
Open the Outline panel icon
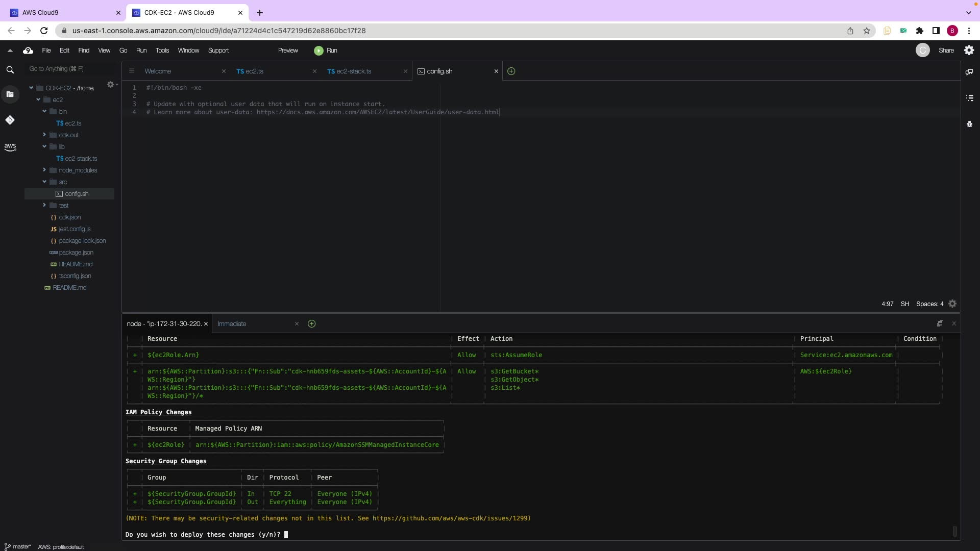[969, 98]
